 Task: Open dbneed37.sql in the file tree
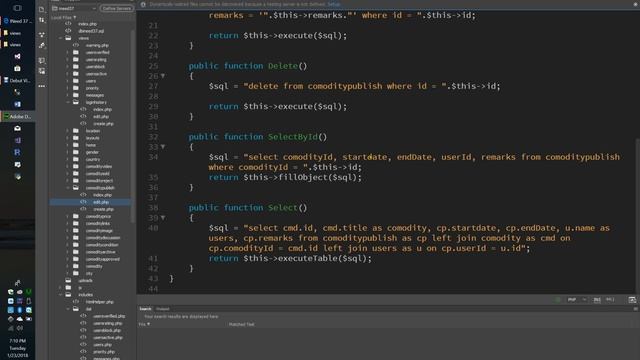(91, 31)
